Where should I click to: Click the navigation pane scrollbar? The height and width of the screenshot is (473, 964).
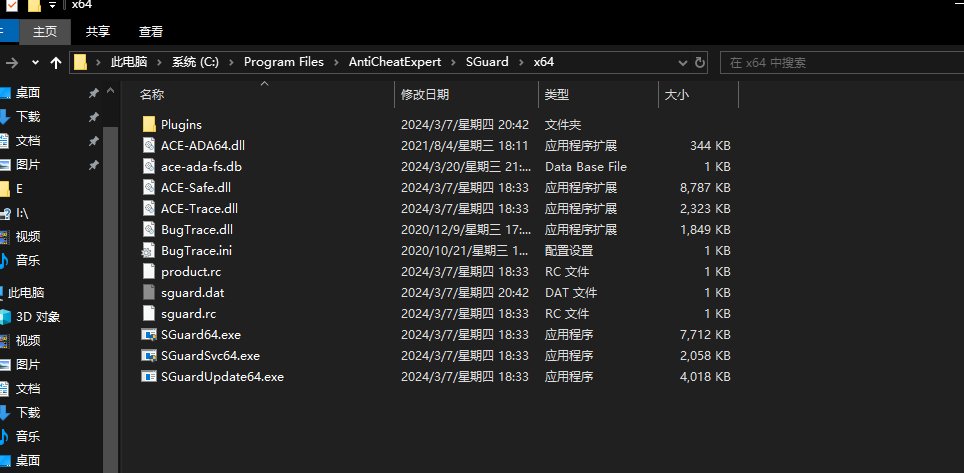click(x=110, y=300)
